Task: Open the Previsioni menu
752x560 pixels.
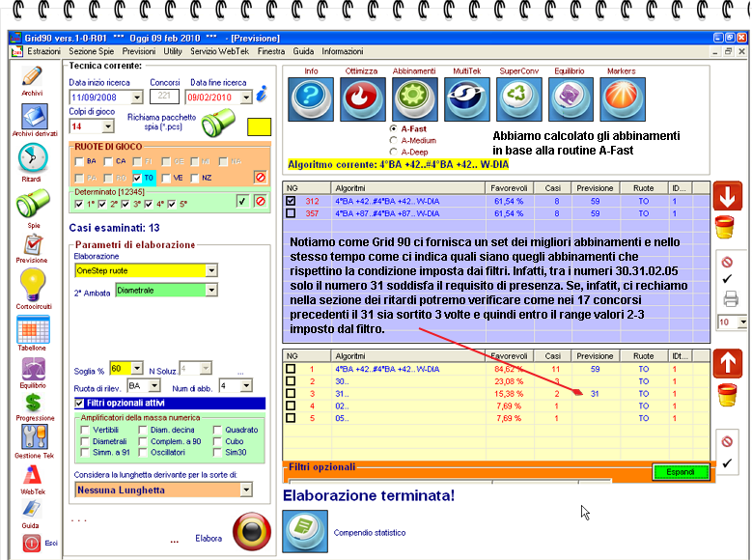Action: tap(139, 51)
